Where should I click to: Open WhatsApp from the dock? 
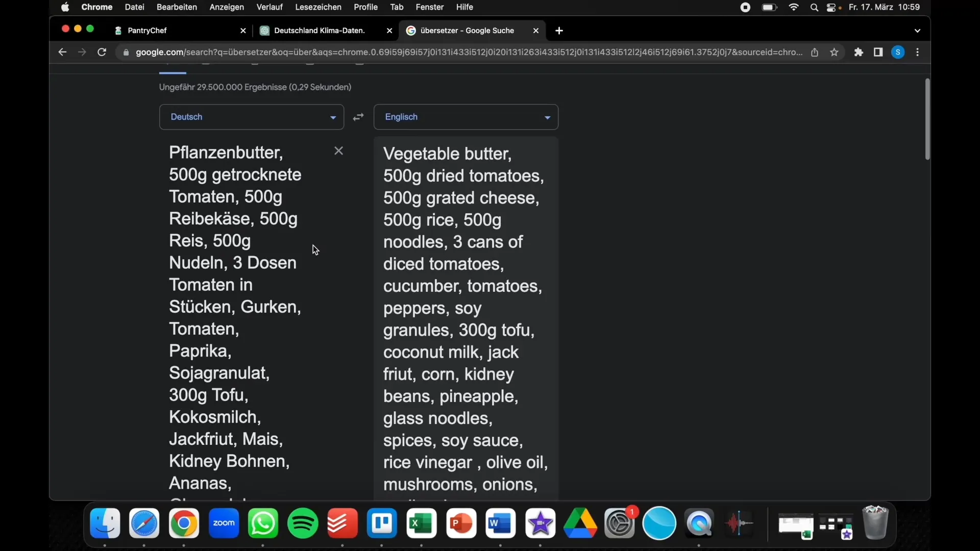[263, 523]
